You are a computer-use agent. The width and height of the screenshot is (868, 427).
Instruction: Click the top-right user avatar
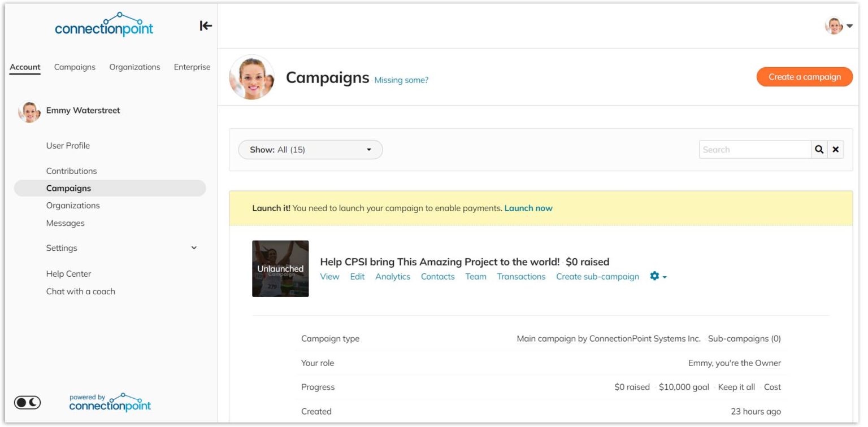click(x=834, y=26)
